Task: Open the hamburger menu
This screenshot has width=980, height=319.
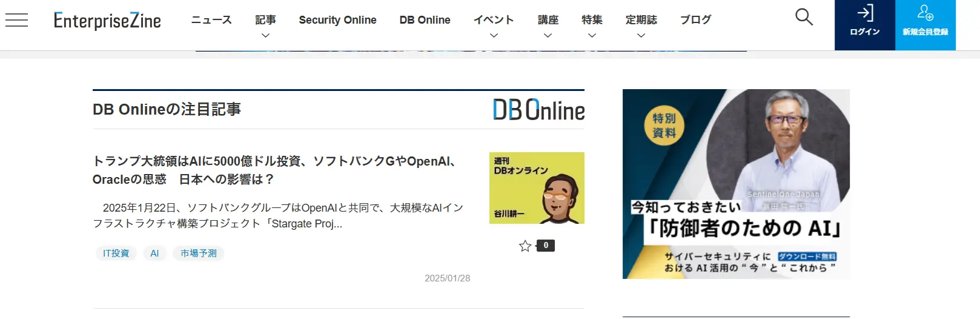Action: click(16, 20)
